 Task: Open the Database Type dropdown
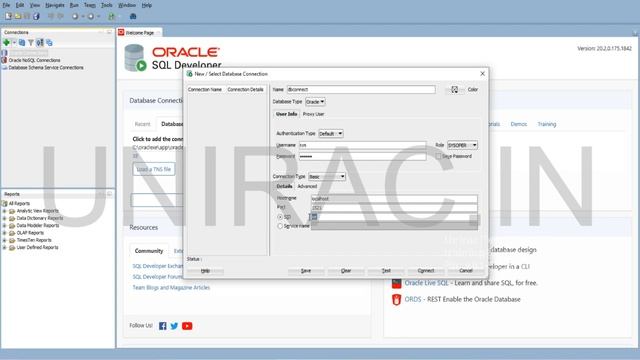315,102
